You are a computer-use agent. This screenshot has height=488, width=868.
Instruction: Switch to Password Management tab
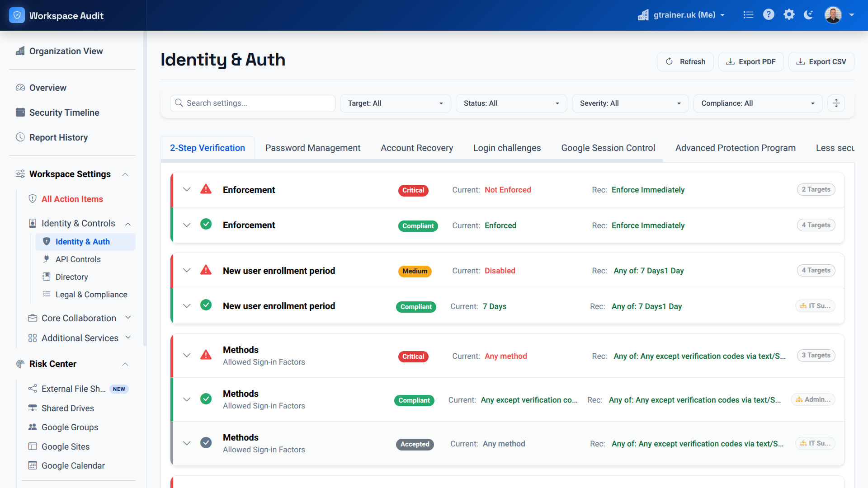(313, 148)
